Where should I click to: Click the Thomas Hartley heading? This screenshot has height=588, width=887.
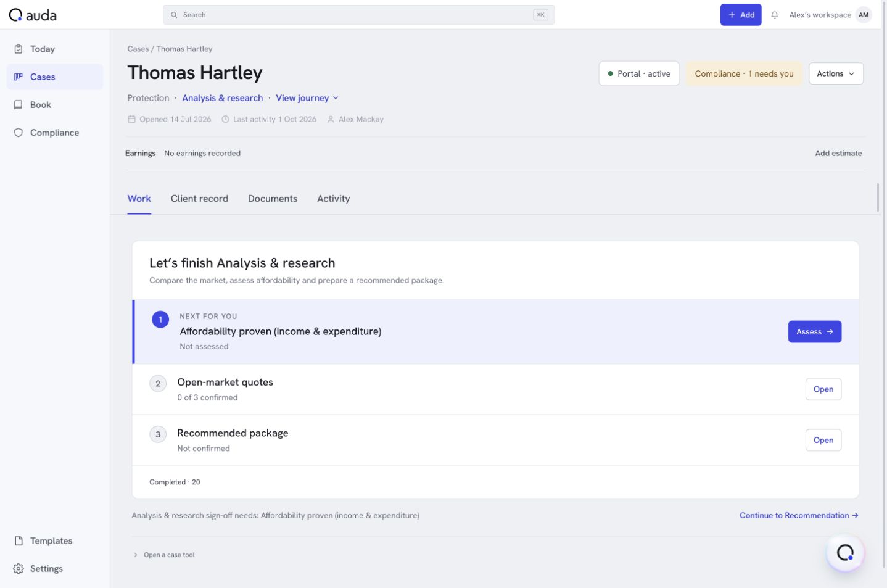[x=195, y=73]
